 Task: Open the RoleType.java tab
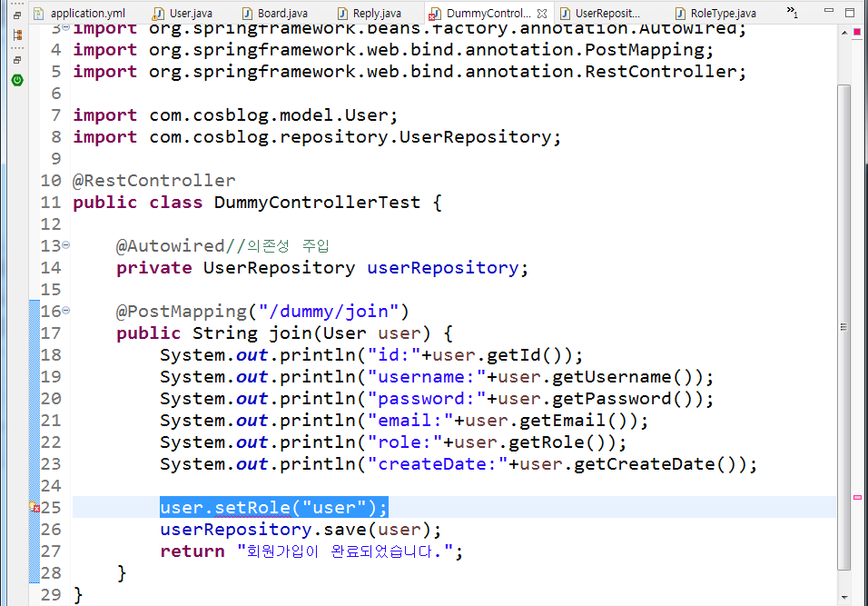[715, 14]
